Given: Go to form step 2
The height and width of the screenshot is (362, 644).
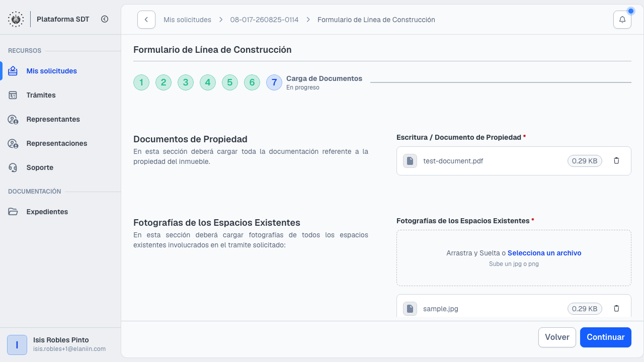Looking at the screenshot, I should 164,82.
